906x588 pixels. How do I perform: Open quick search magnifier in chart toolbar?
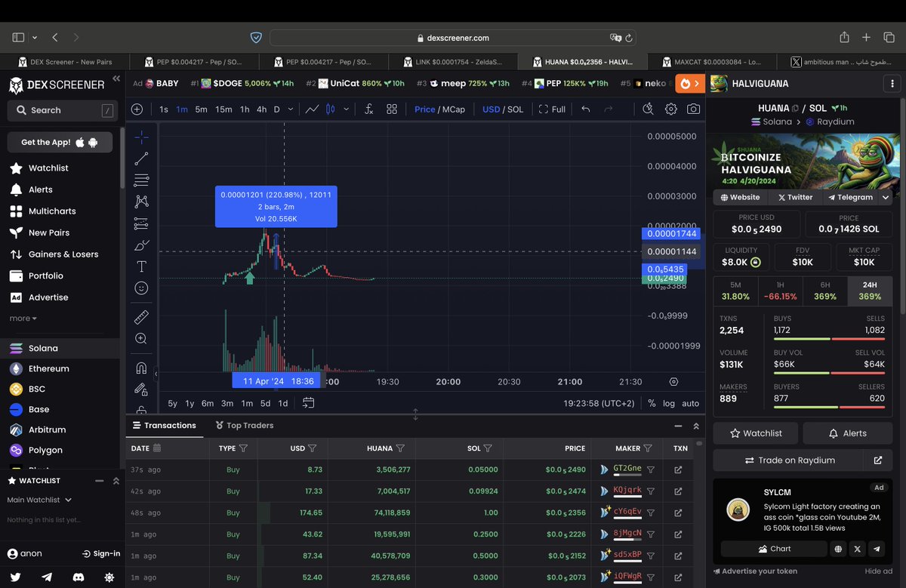(x=649, y=109)
